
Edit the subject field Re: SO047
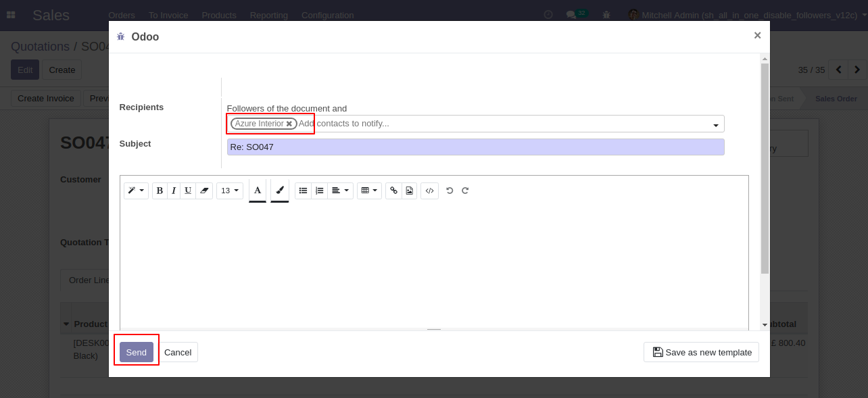[x=476, y=147]
